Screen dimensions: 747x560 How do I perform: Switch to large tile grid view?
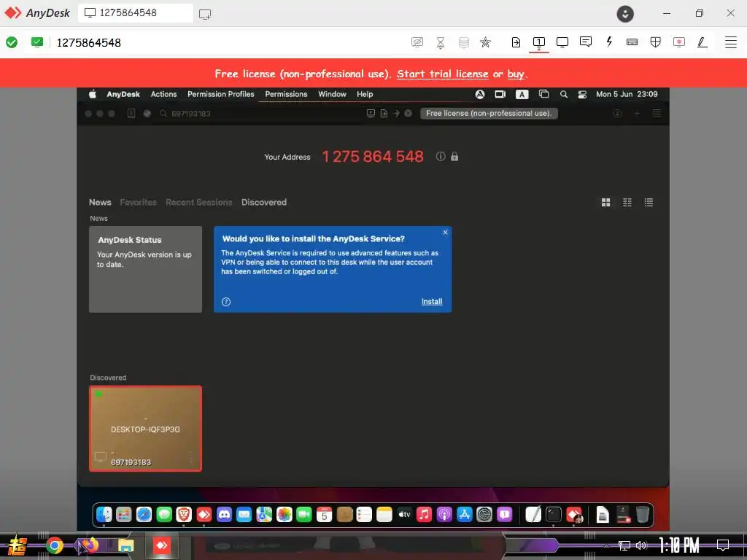coord(606,203)
